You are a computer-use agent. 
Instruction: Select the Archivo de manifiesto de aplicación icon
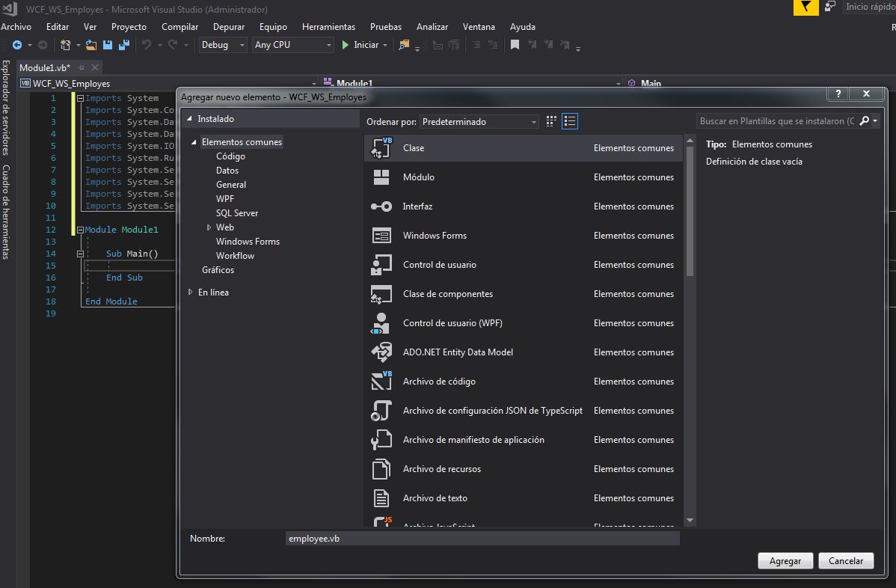coord(381,439)
